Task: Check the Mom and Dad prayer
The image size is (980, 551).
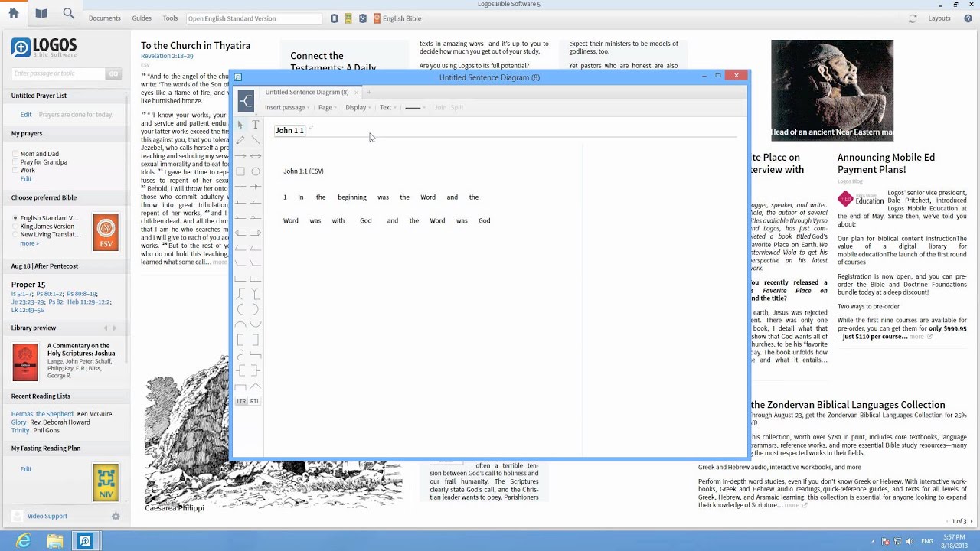Action: (15, 154)
